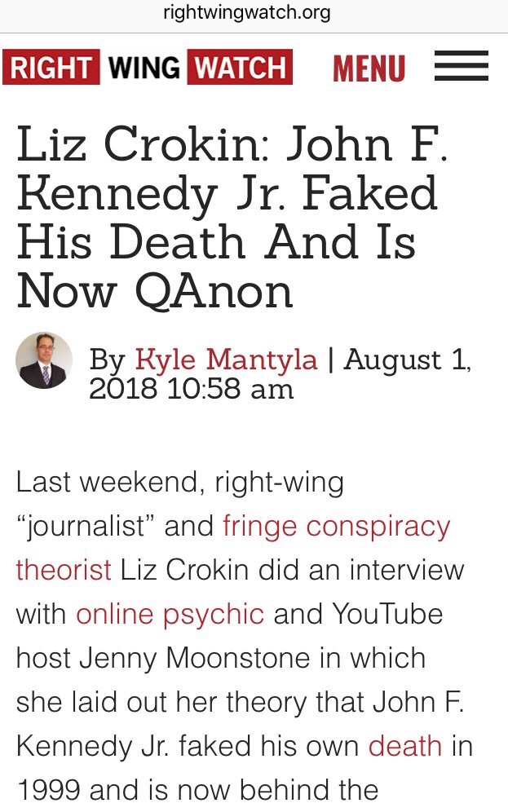Follow the 'fringe conspiracy' link
Screen dimensions: 508x812
click(x=336, y=526)
